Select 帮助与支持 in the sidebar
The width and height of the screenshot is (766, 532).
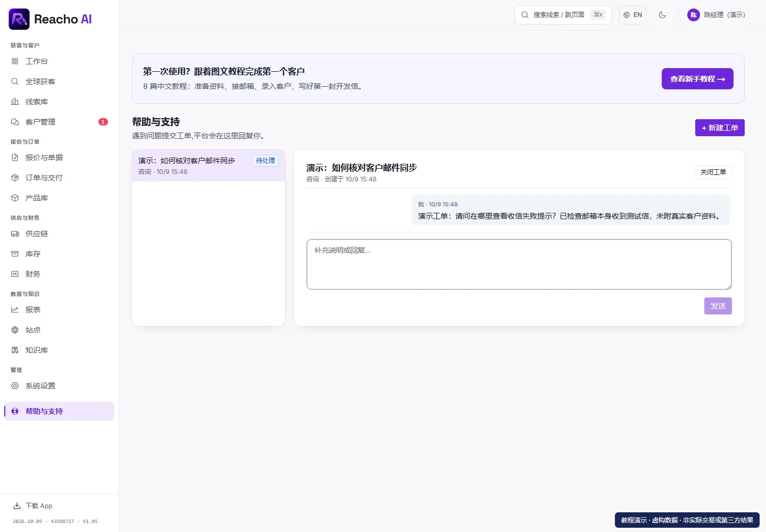coord(59,411)
